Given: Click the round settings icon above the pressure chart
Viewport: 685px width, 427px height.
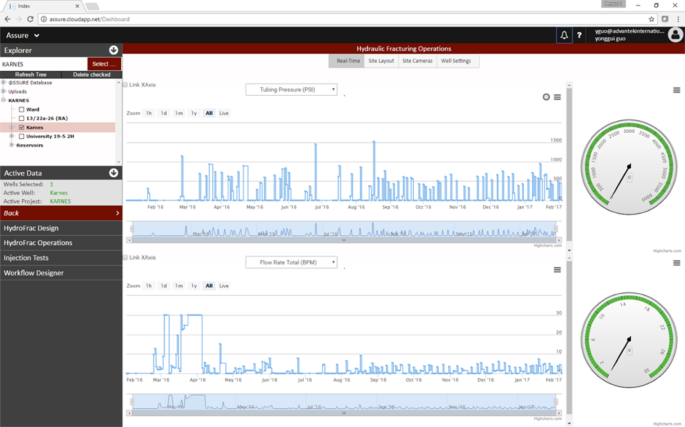Looking at the screenshot, I should (546, 97).
